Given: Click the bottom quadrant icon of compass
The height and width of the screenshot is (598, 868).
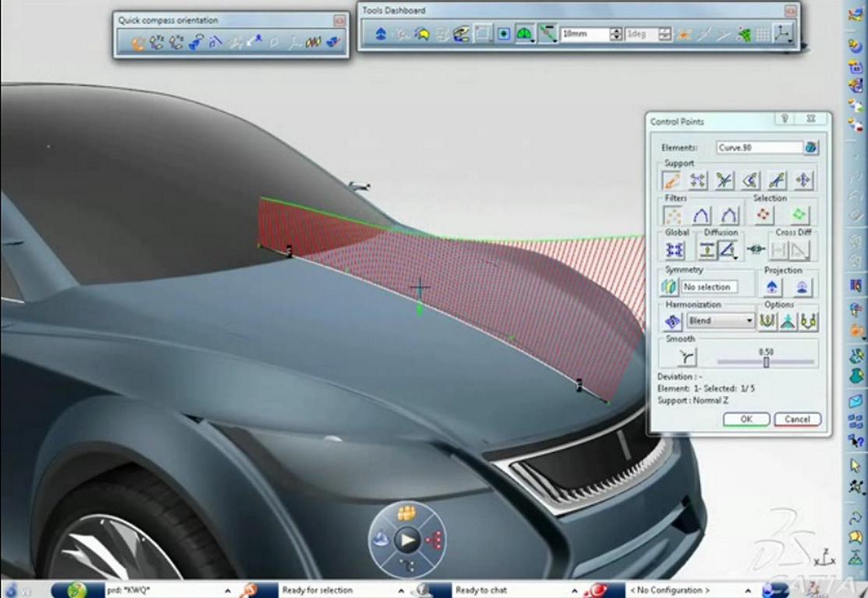Looking at the screenshot, I should point(407,565).
